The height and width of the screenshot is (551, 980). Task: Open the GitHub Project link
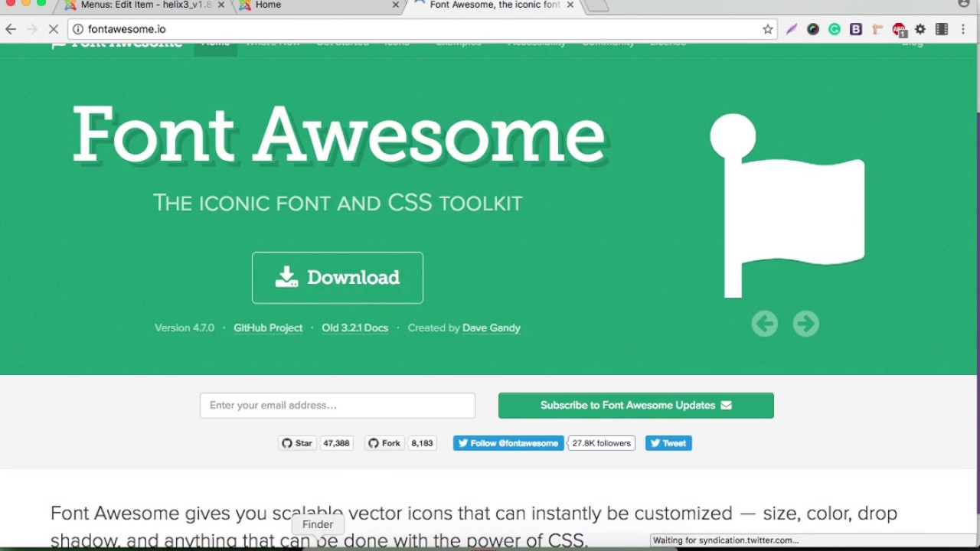[268, 328]
